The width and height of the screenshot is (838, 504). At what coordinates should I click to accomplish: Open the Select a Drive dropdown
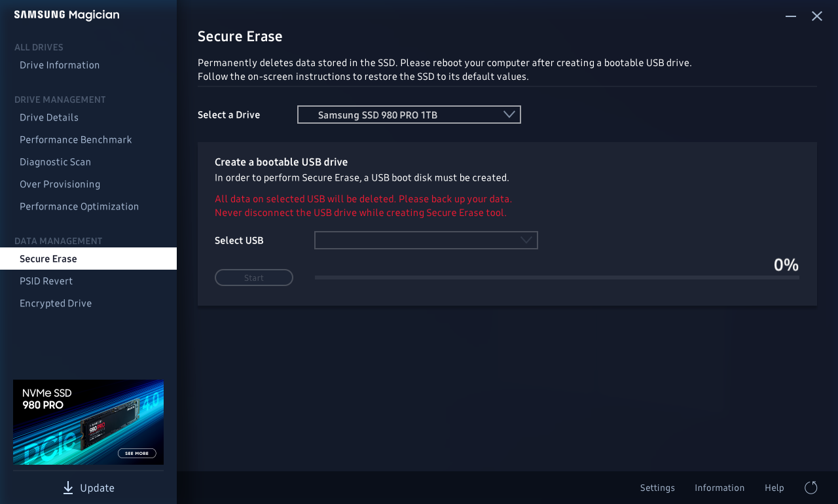409,115
